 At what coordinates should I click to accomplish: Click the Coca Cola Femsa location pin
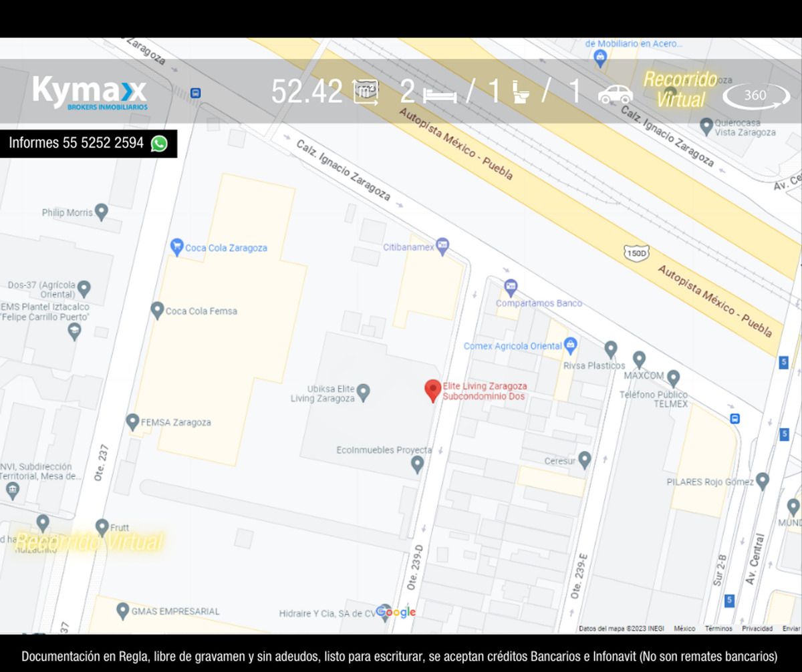157,311
